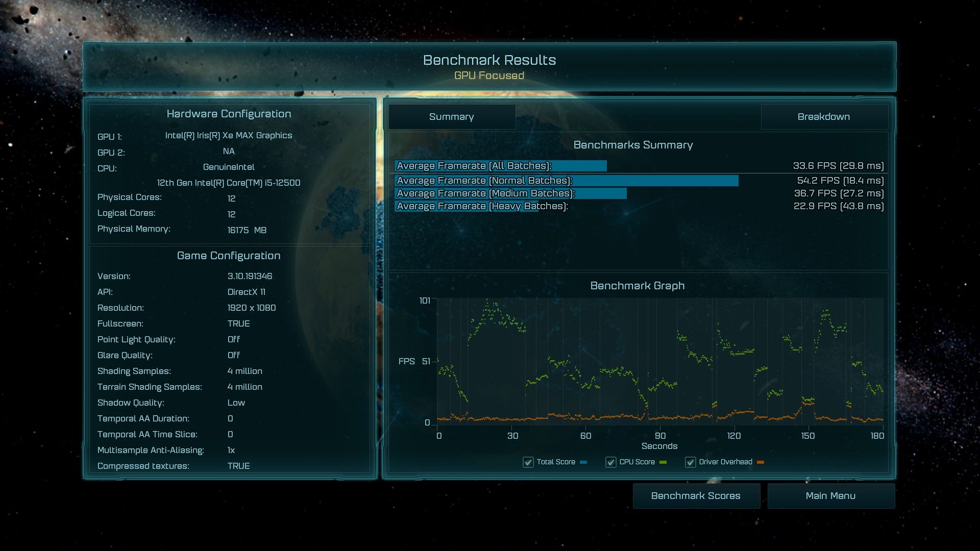The image size is (980, 551).
Task: Click the green CPU Score legend swatch
Action: pos(663,462)
